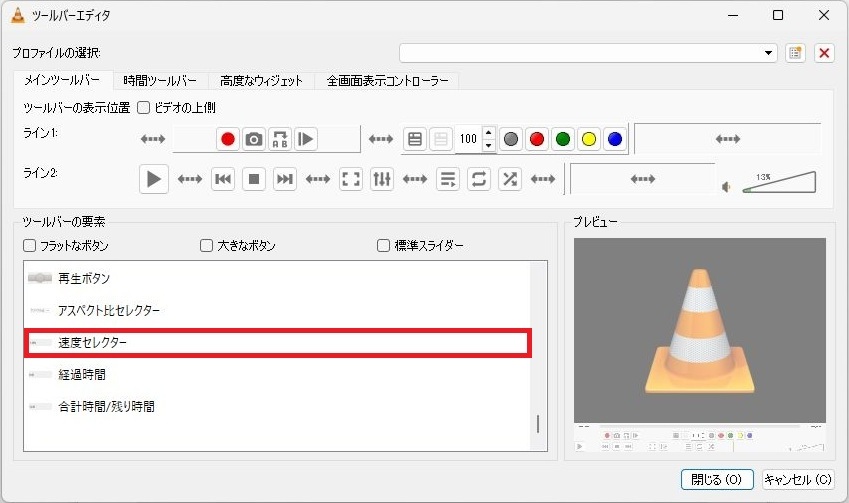Click the extended settings equalizer icon
Image resolution: width=849 pixels, height=503 pixels.
pos(382,179)
